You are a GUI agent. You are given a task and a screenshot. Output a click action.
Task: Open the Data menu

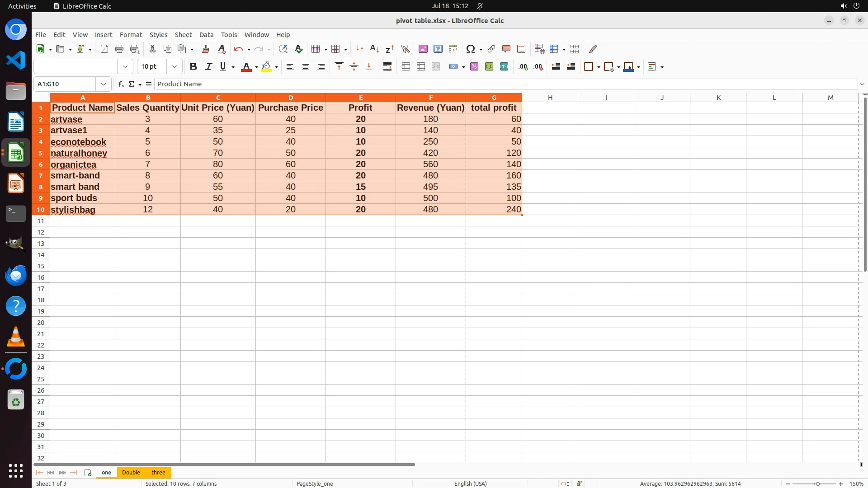[x=206, y=34]
